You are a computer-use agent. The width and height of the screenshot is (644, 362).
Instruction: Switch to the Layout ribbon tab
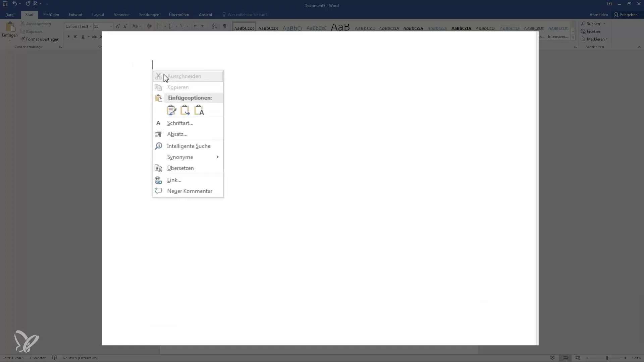pos(98,15)
